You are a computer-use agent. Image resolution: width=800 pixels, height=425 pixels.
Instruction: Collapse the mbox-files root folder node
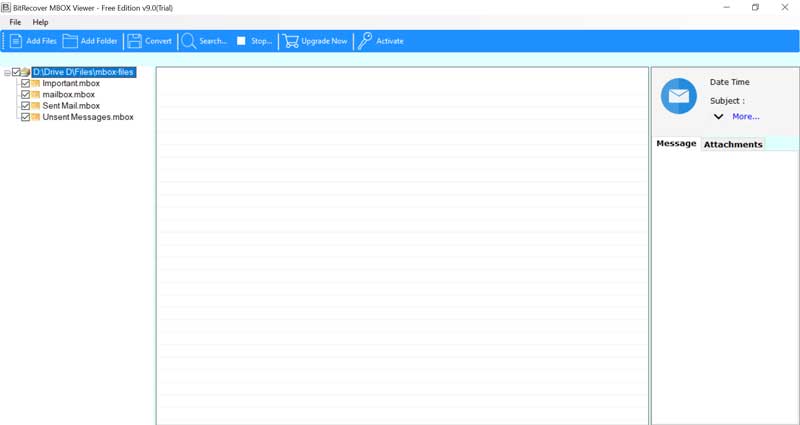tap(7, 73)
